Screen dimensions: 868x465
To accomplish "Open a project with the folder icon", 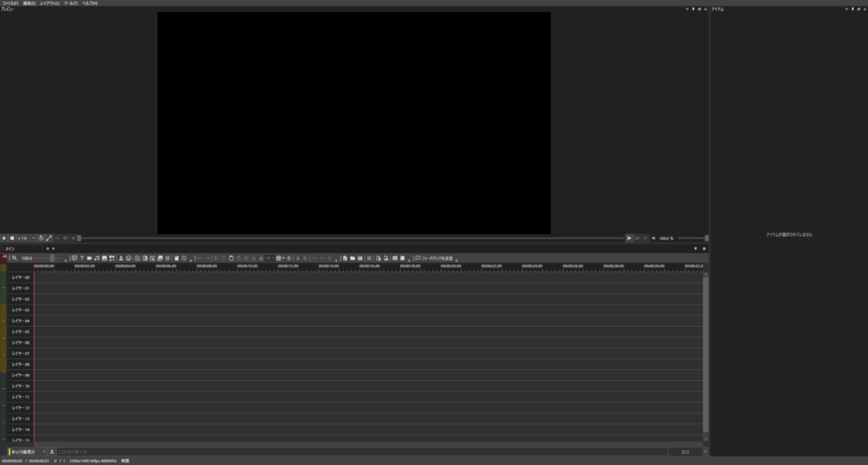I will 353,258.
